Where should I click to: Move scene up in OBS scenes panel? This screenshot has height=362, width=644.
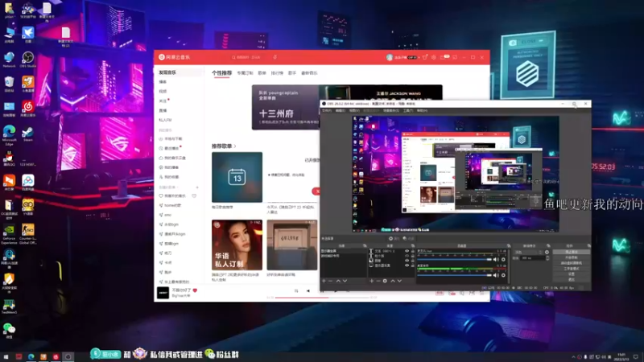point(338,281)
